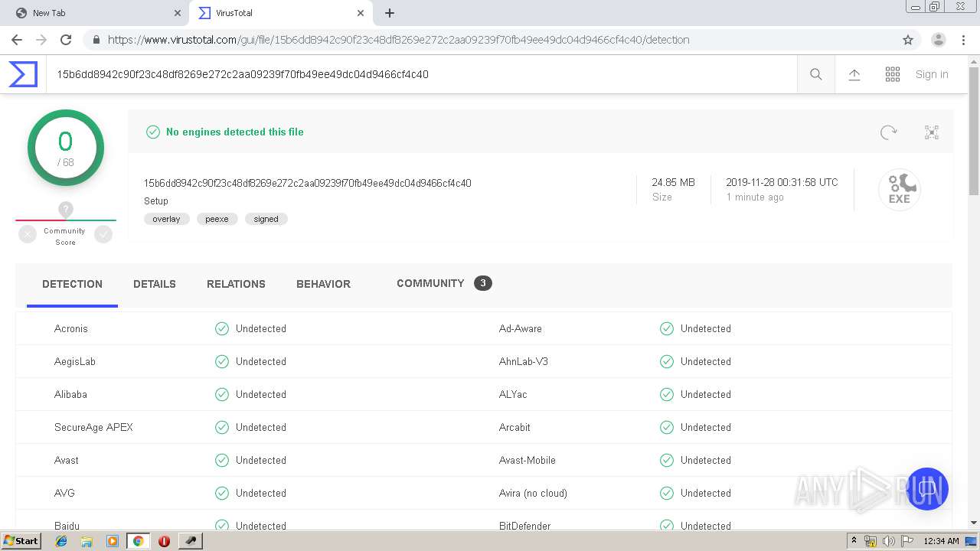Click the Opera taskbar icon

pyautogui.click(x=164, y=541)
